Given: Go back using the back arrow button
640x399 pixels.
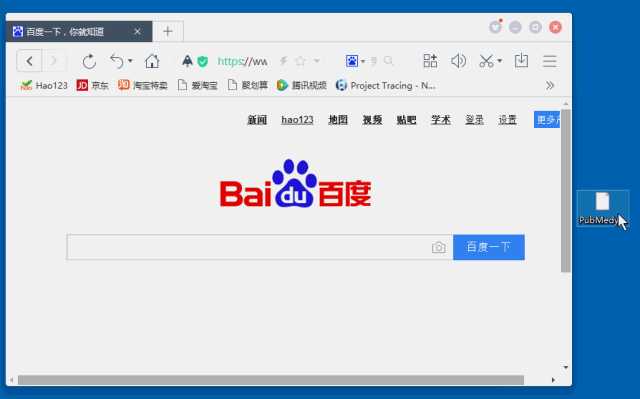Looking at the screenshot, I should (29, 61).
